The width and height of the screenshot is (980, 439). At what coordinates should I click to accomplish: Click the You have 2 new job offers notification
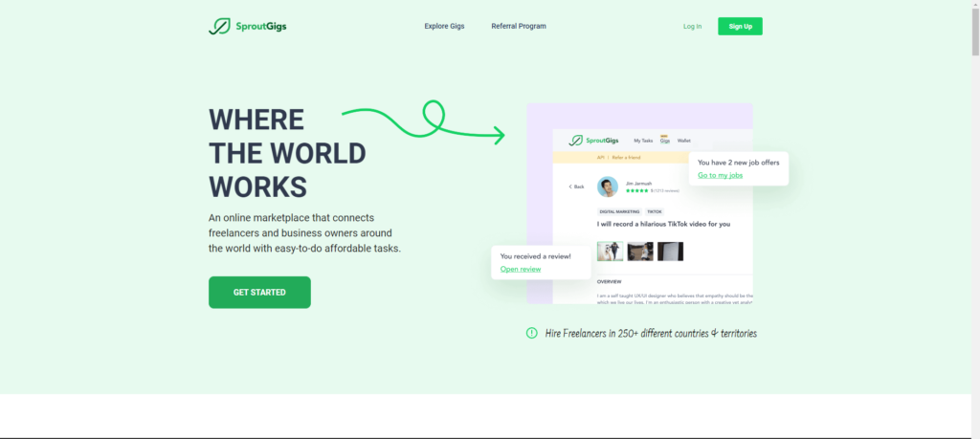(739, 168)
